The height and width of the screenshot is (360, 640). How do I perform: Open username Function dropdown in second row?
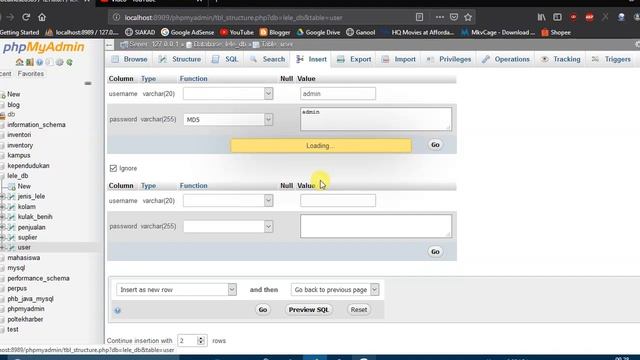point(228,200)
